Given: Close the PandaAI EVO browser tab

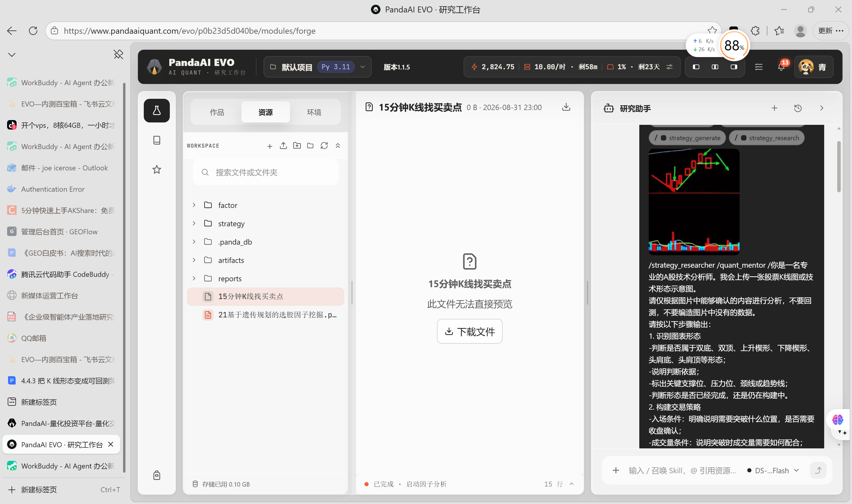Looking at the screenshot, I should pyautogui.click(x=111, y=444).
